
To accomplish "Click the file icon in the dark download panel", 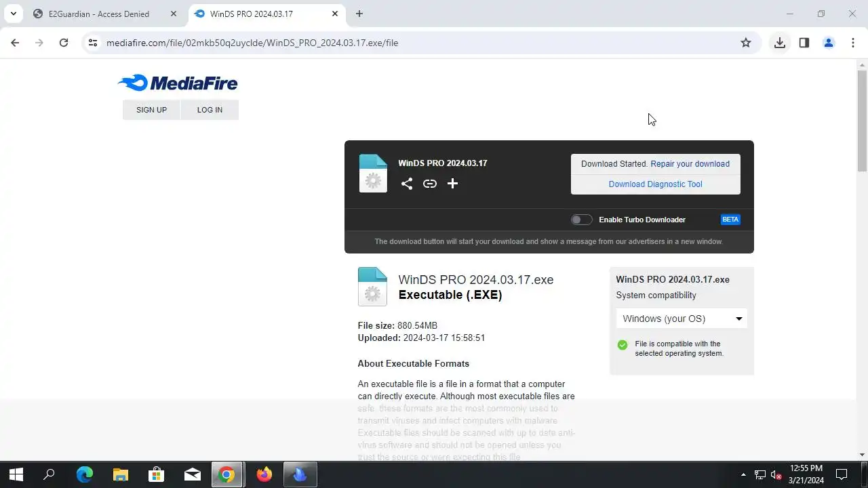I will (x=373, y=174).
